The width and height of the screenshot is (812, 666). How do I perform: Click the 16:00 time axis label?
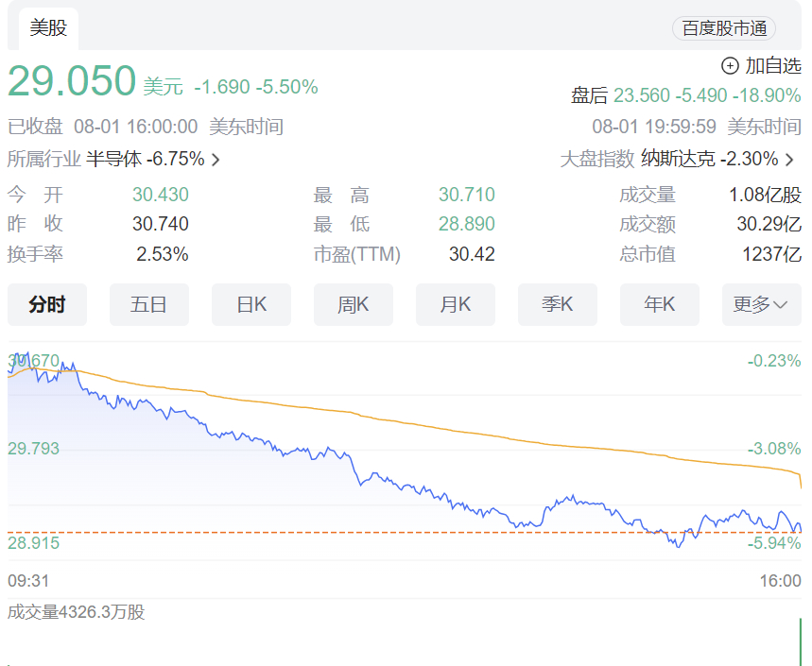[781, 581]
